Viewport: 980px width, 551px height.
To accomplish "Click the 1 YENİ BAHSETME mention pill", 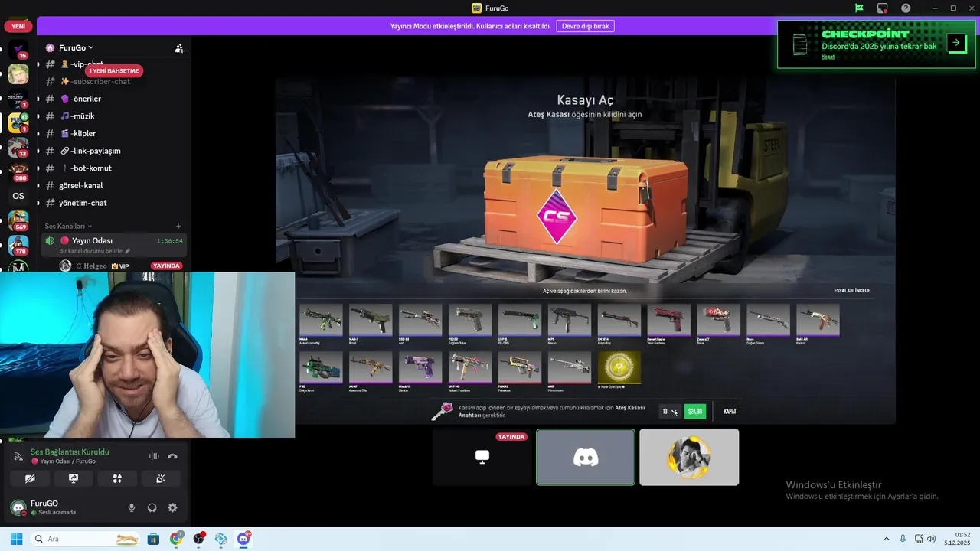I will (114, 71).
